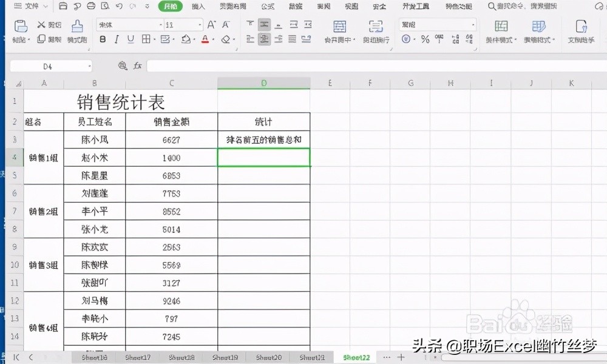
Task: Click the thousands separator icon
Action: click(439, 39)
